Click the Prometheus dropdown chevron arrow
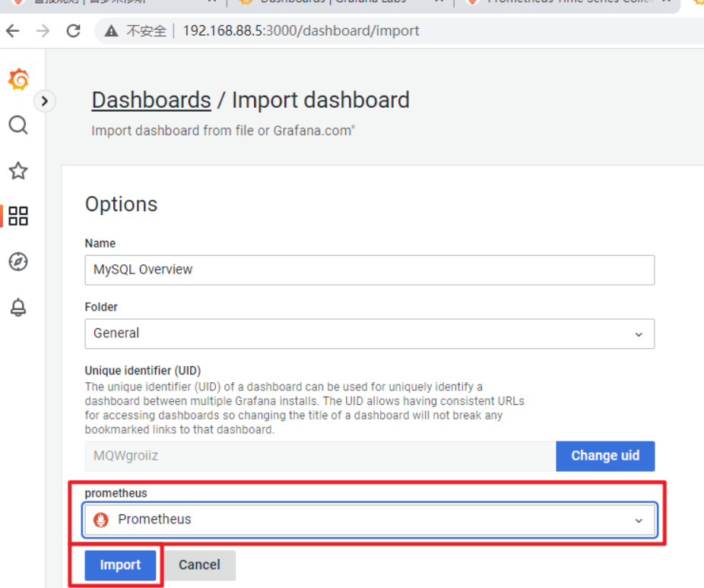Screen dimensions: 704x588 pos(639,520)
